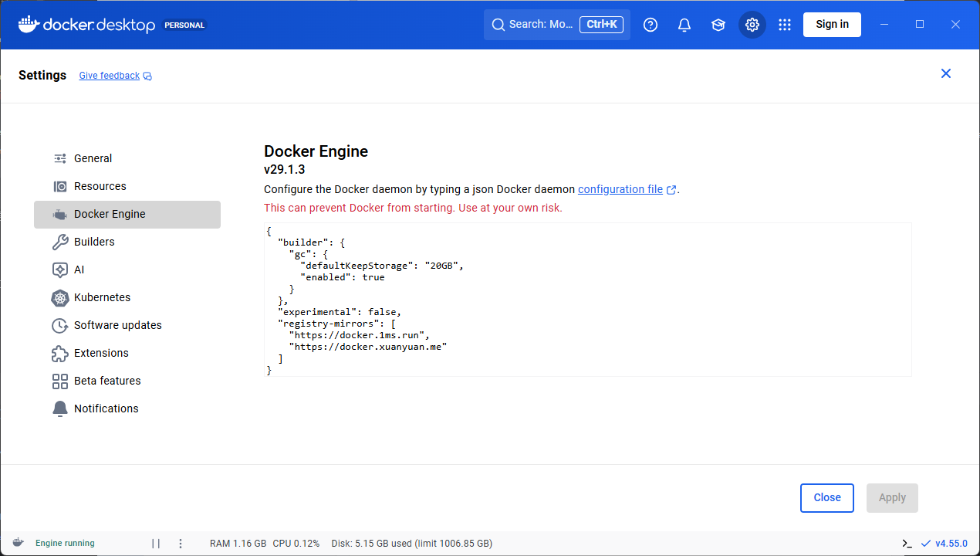The height and width of the screenshot is (556, 980).
Task: Select Resources in settings sidebar
Action: point(100,186)
